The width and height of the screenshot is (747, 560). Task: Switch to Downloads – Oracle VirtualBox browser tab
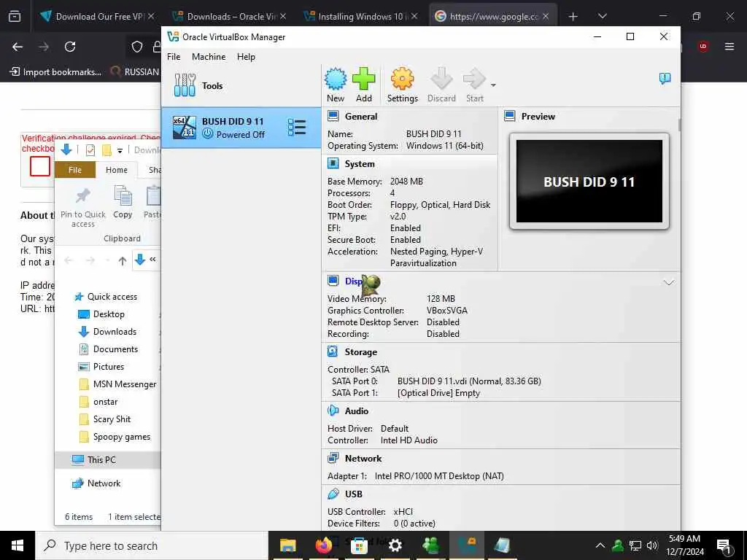click(x=228, y=16)
